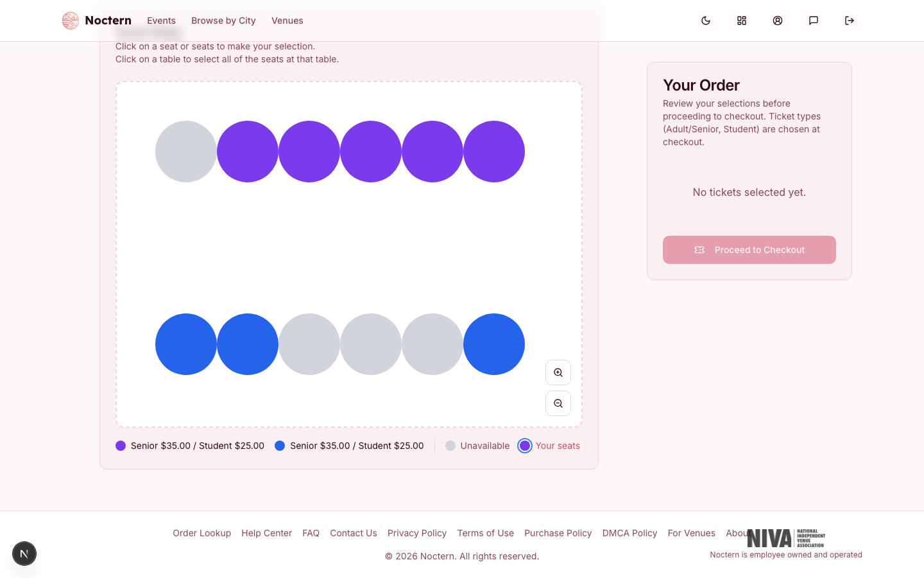924x578 pixels.
Task: Click the Noctern logo
Action: pyautogui.click(x=97, y=21)
